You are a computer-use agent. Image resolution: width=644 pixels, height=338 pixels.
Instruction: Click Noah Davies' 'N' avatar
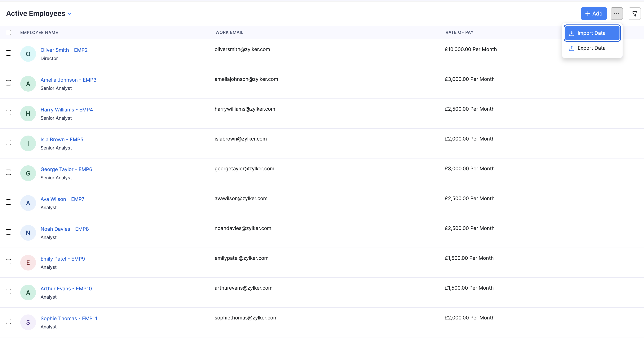[28, 233]
